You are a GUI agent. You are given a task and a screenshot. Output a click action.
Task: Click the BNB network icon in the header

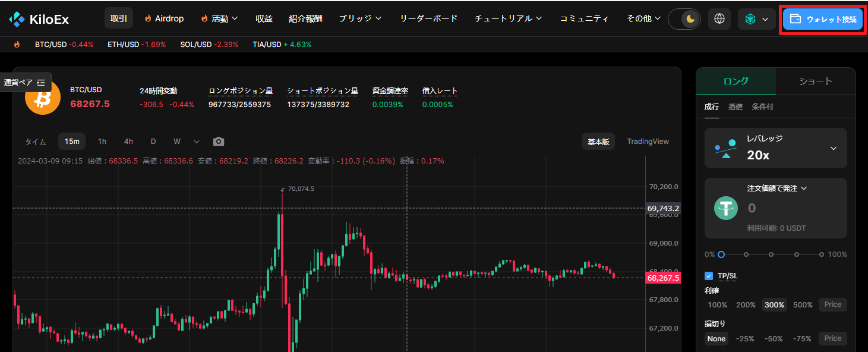[x=750, y=18]
